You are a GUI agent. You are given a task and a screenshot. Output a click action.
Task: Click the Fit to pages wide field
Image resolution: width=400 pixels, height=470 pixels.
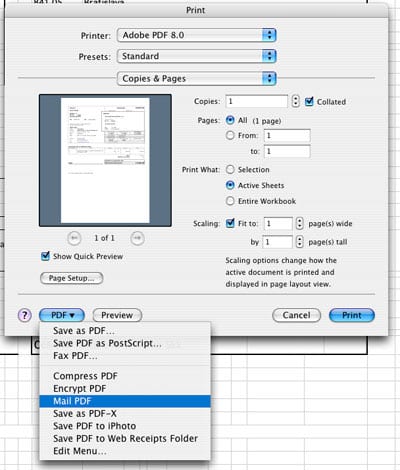278,223
